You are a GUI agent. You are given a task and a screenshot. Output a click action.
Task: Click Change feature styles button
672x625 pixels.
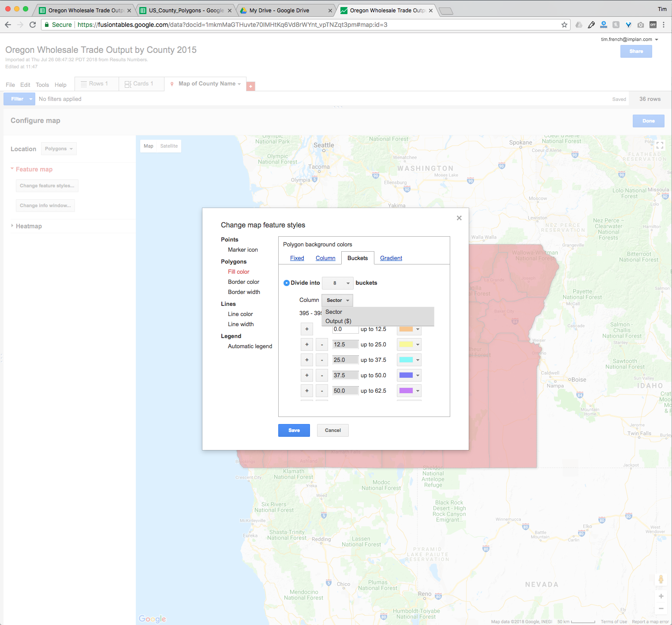(x=47, y=186)
